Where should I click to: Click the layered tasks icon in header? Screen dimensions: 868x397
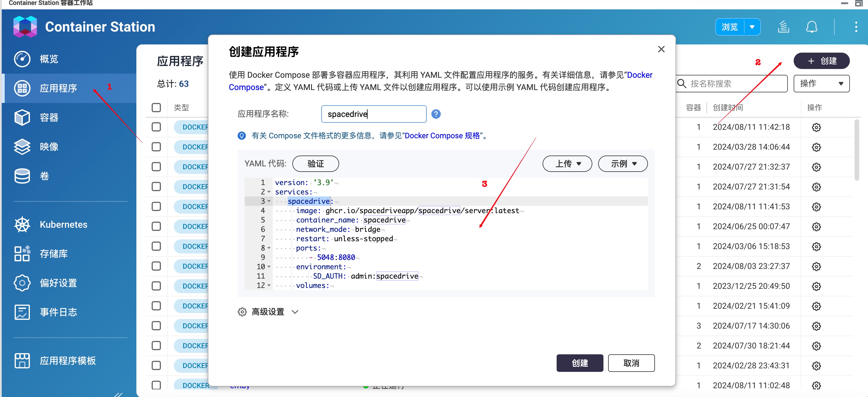point(783,27)
